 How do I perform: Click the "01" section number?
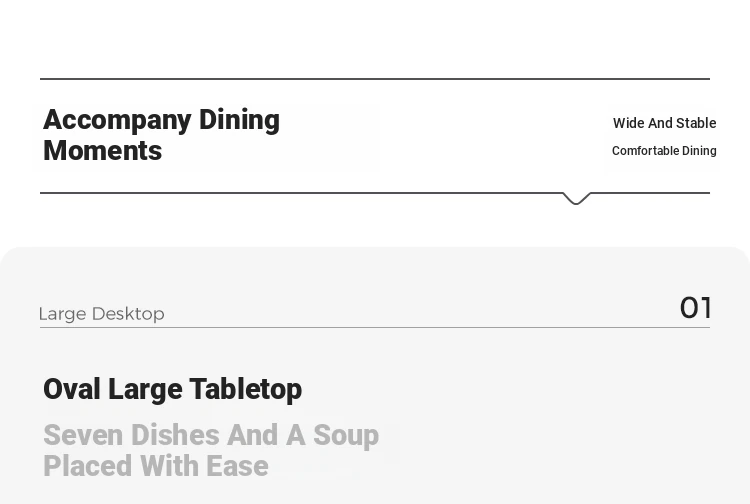pyautogui.click(x=695, y=307)
